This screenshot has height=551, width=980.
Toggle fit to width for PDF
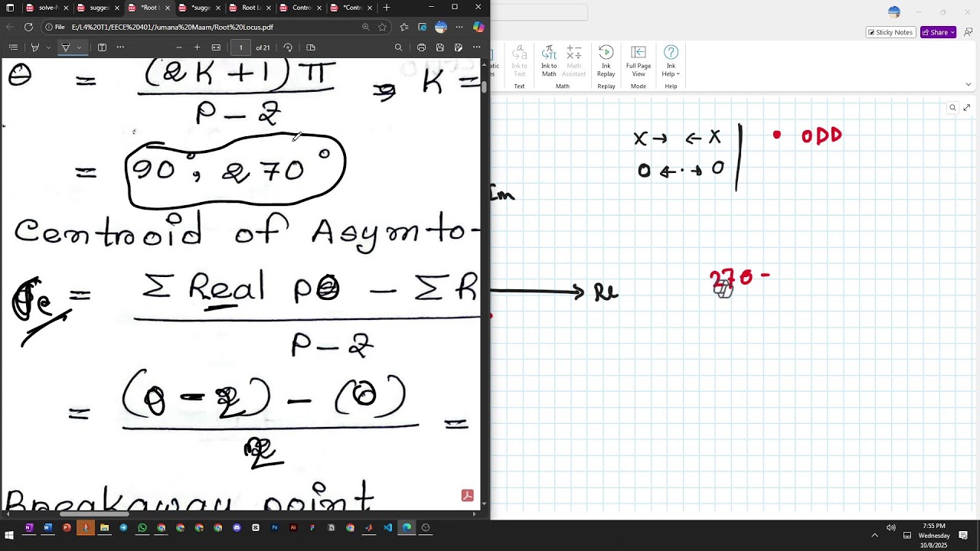click(216, 47)
